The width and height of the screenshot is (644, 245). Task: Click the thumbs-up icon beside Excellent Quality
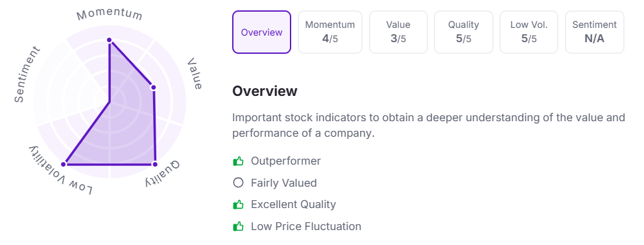pos(238,204)
